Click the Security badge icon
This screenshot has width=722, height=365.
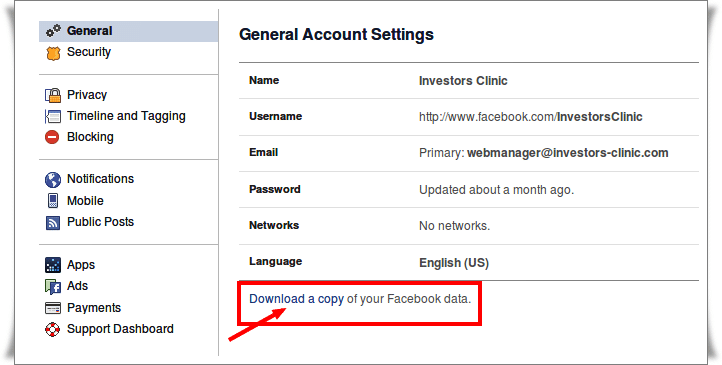coord(53,53)
